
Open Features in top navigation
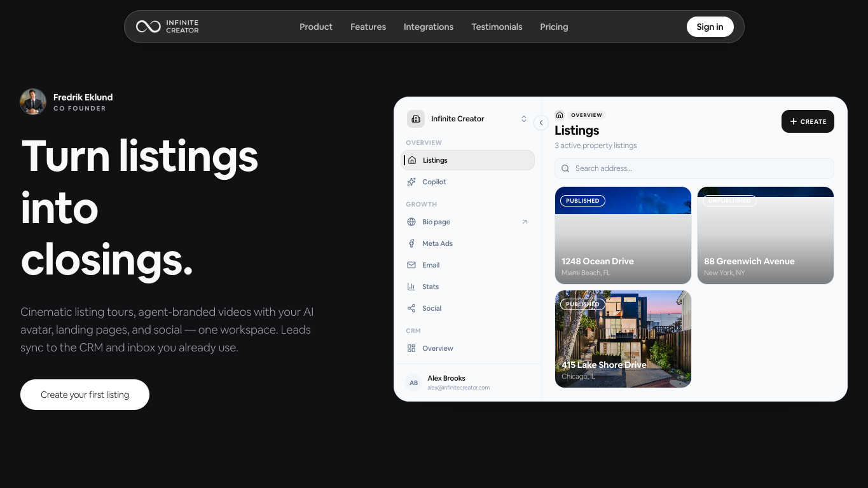368,27
